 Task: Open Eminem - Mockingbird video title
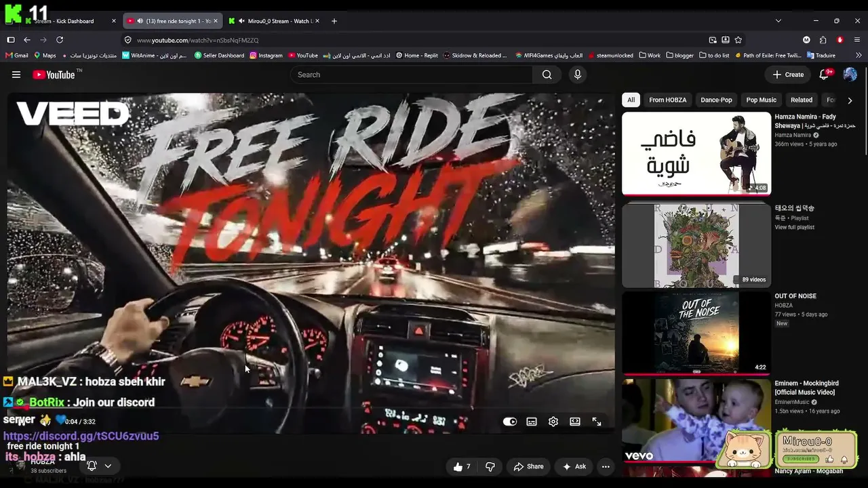point(807,388)
